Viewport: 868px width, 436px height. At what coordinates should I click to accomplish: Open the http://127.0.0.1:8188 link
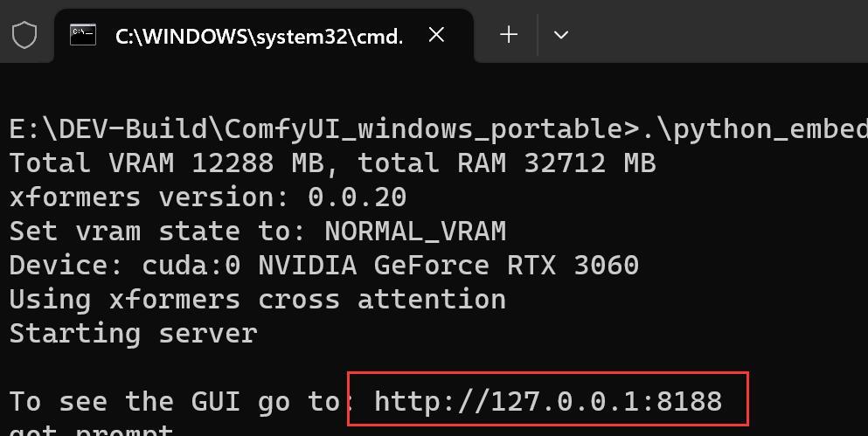548,400
